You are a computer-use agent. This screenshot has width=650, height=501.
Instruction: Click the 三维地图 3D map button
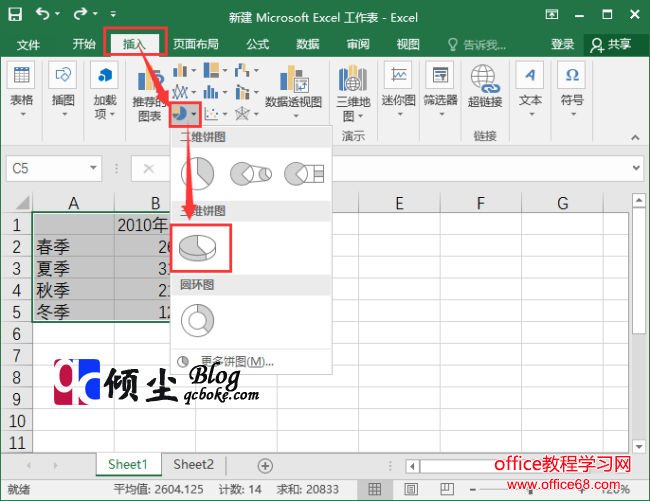click(353, 93)
